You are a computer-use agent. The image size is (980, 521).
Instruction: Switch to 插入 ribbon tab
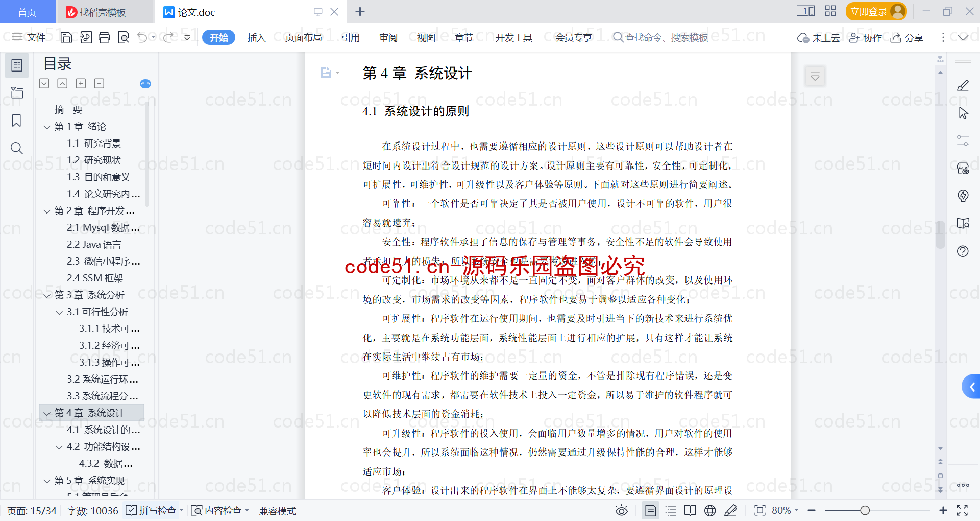pyautogui.click(x=256, y=37)
